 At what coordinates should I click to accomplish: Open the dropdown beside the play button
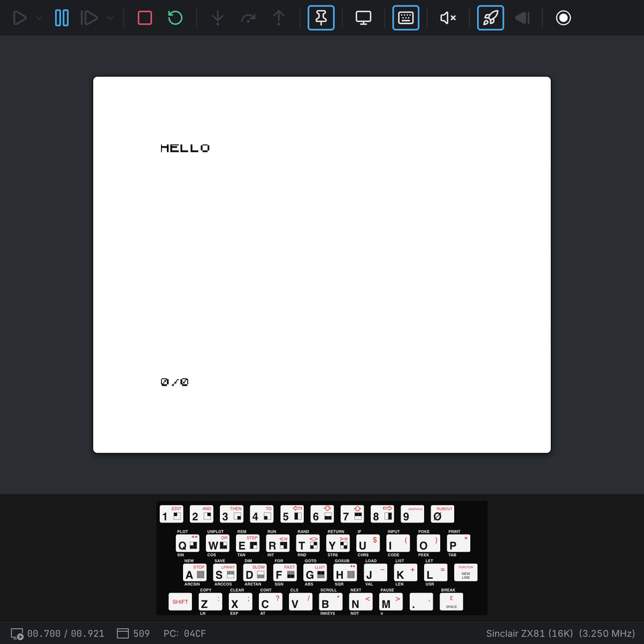click(x=39, y=18)
